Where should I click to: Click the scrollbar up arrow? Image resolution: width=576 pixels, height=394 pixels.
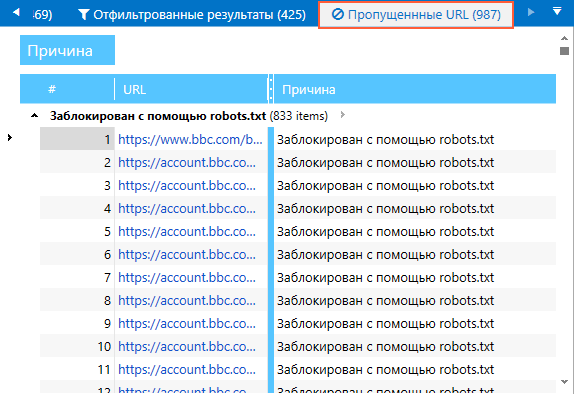pyautogui.click(x=565, y=38)
